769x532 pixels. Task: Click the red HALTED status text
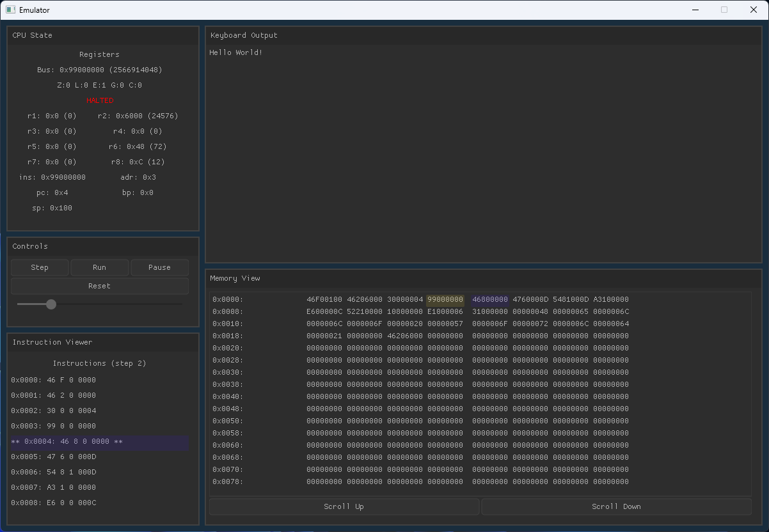click(x=100, y=100)
